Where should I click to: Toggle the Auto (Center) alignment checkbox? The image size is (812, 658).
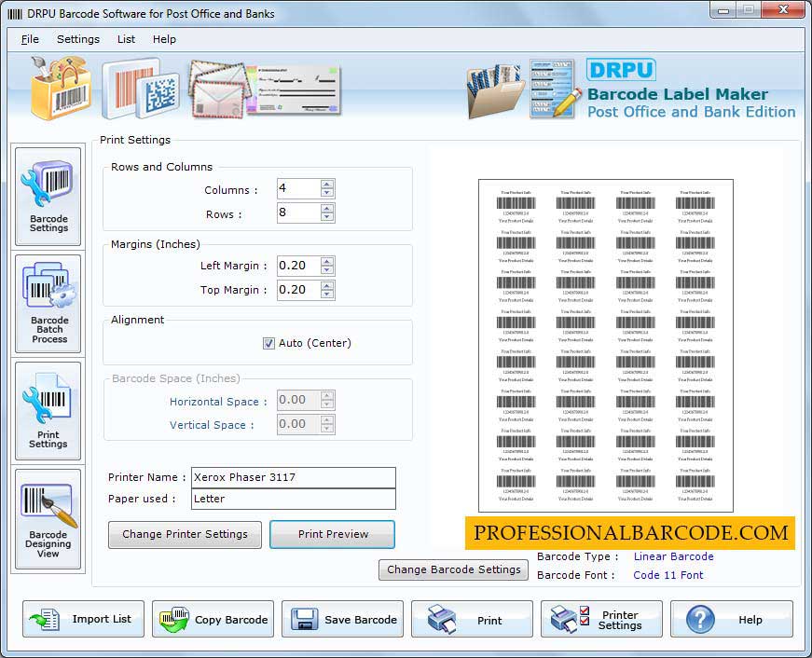[x=268, y=341]
